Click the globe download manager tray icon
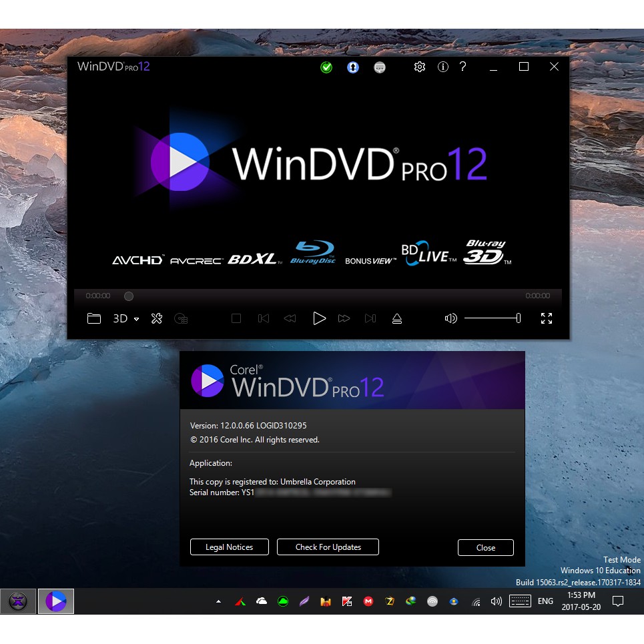 [411, 602]
